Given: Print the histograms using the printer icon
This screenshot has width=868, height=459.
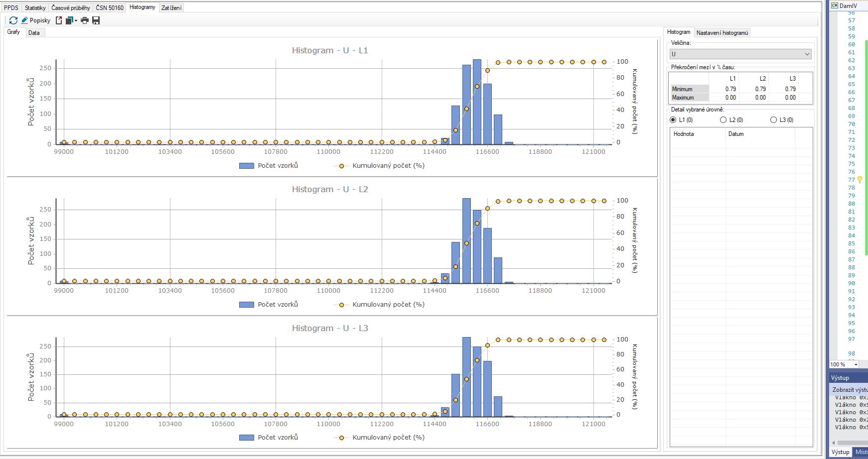Looking at the screenshot, I should coord(85,20).
